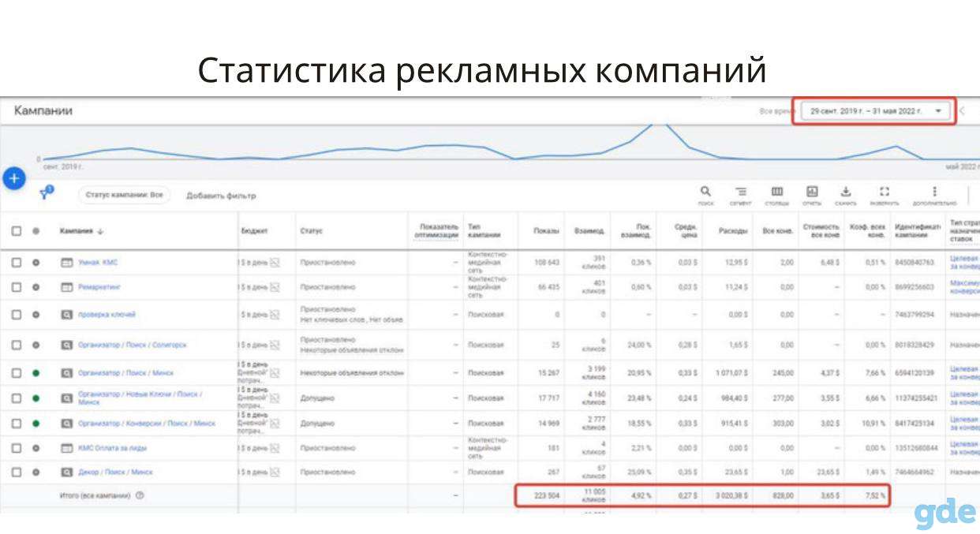The image size is (980, 534).
Task: Click the Expand fullscreen toolbar icon
Action: point(885,192)
